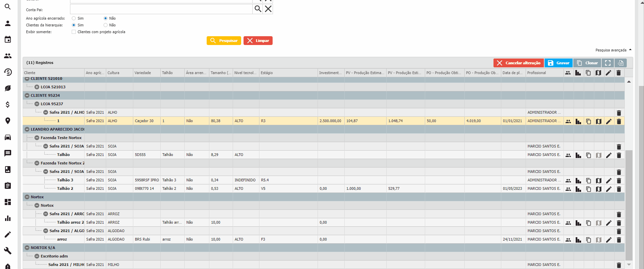This screenshot has height=269, width=644.
Task: Sort by Cultura column header
Action: (119, 73)
